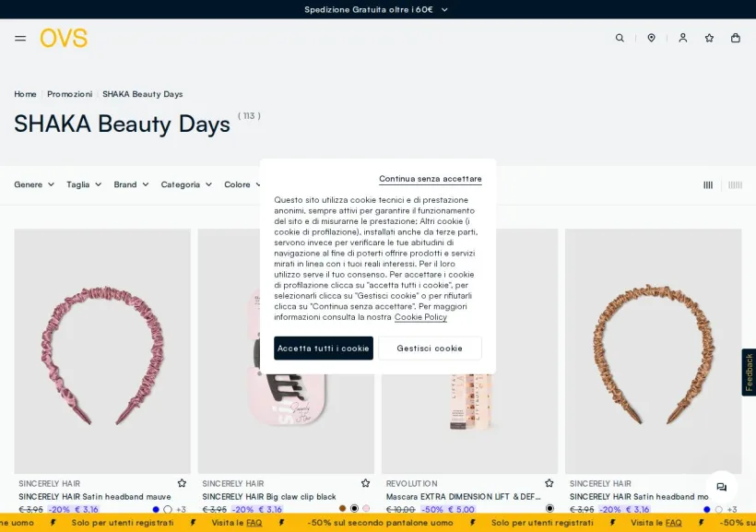Expand the Categoria filter dropdown

[186, 184]
